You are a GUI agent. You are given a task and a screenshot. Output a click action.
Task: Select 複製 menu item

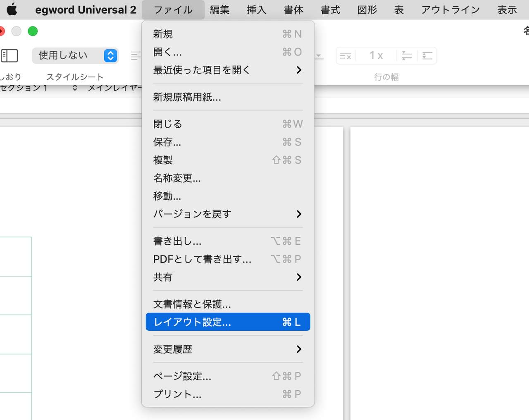[x=228, y=160]
